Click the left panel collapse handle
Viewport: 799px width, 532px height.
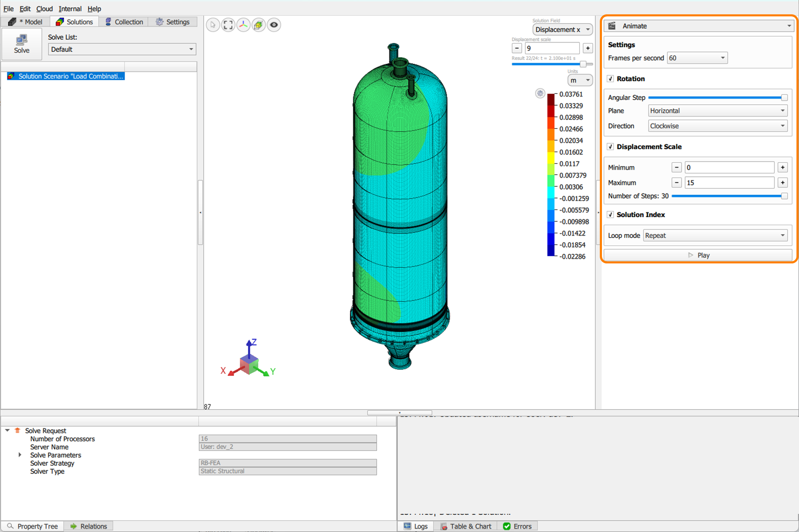click(200, 213)
